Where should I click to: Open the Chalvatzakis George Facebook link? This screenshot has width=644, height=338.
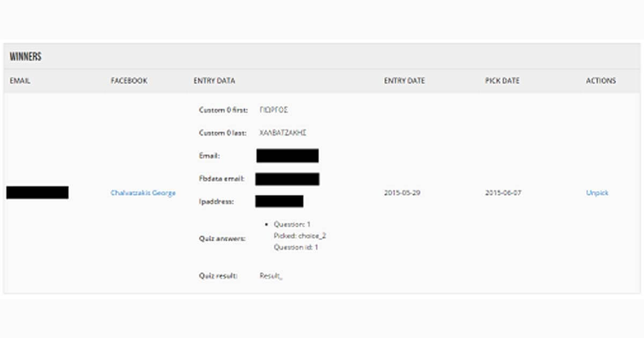tap(143, 193)
